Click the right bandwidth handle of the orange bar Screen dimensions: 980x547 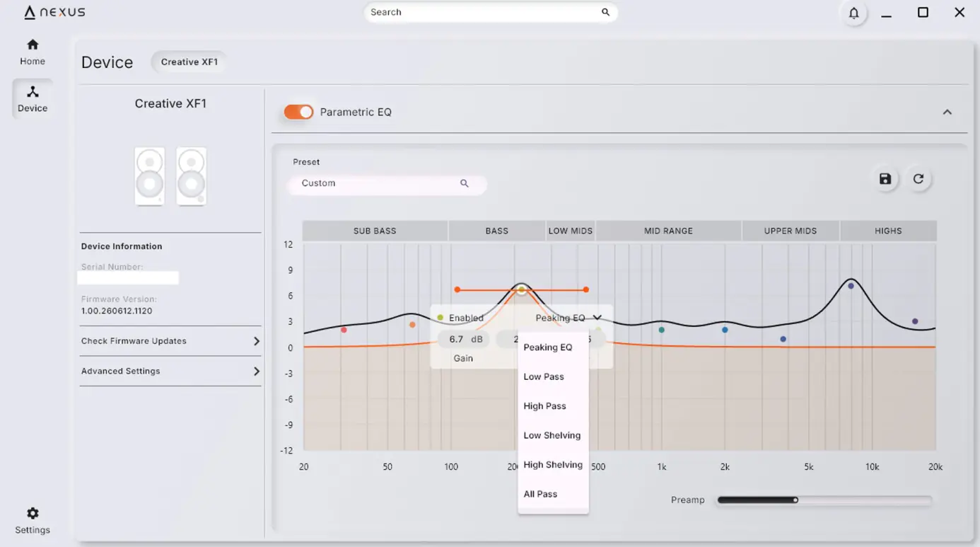pos(586,289)
